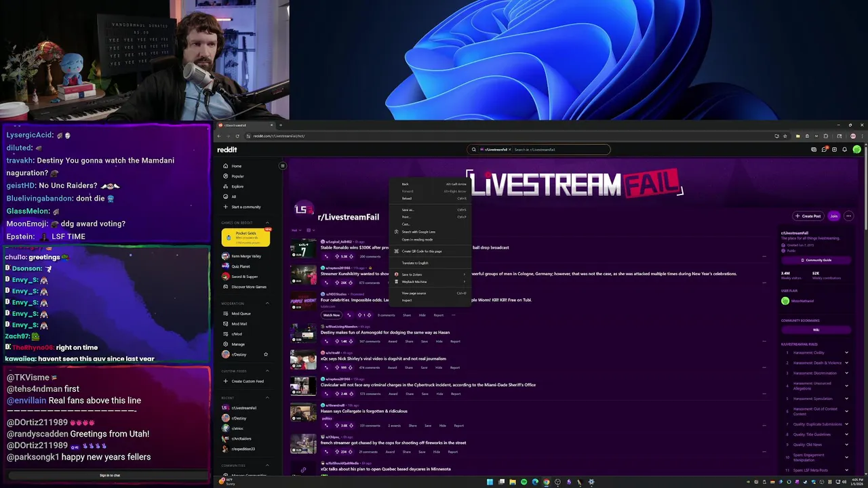Open the Popular feed in sidebar
The image size is (868, 488).
tap(244, 176)
